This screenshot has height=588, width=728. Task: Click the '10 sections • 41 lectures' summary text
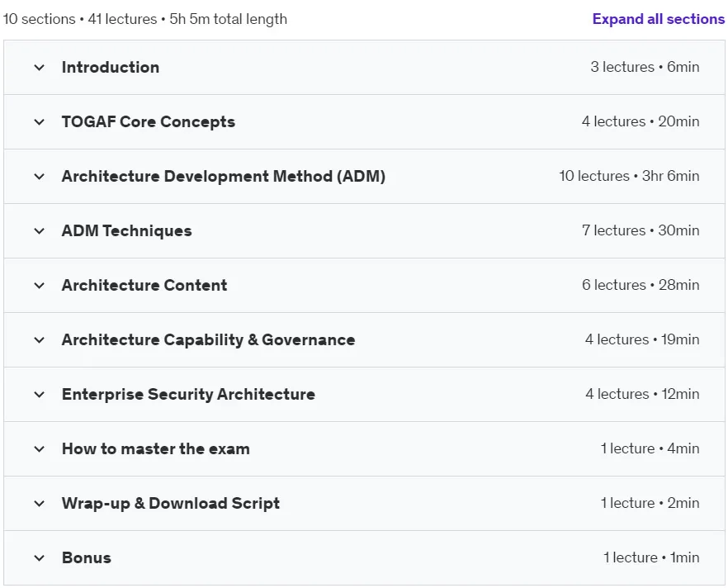(x=80, y=19)
